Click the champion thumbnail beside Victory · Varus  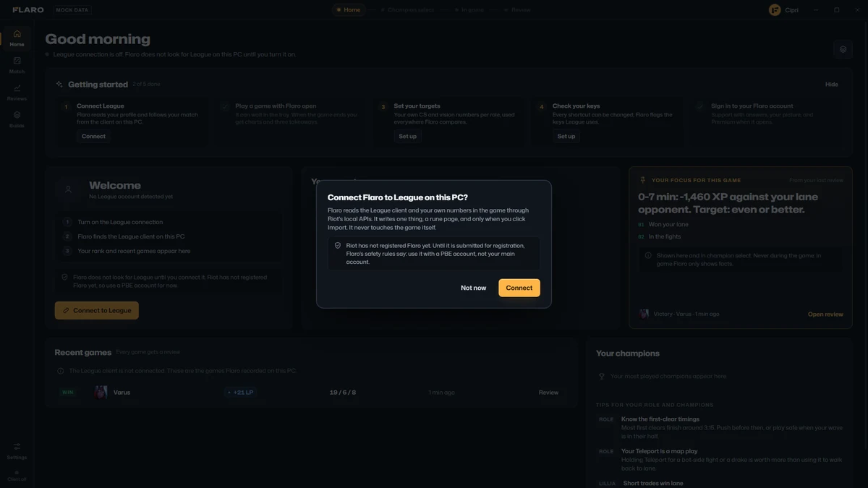click(644, 314)
